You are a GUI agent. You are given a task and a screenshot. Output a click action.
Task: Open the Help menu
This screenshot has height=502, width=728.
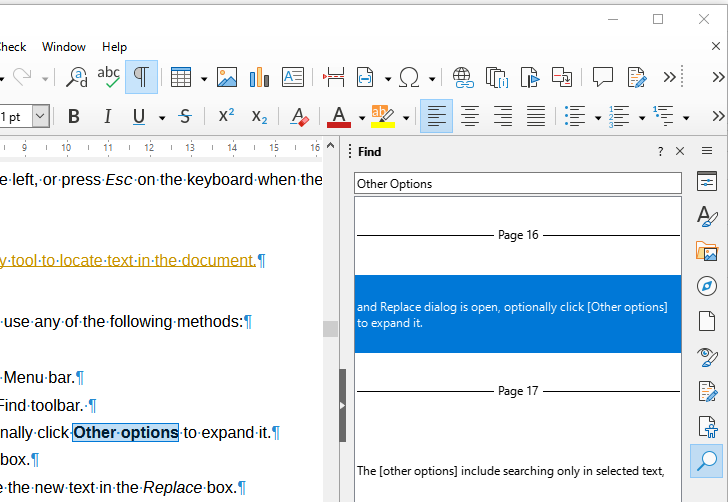point(115,47)
